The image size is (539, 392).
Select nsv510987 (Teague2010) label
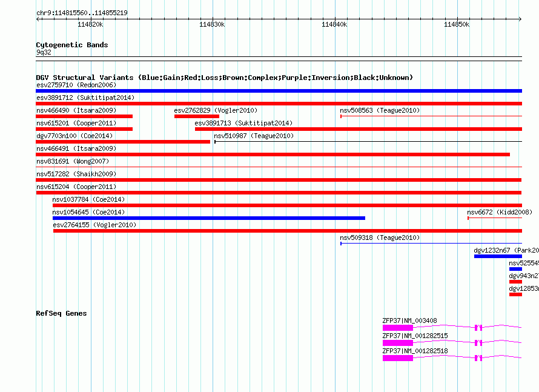click(x=254, y=136)
